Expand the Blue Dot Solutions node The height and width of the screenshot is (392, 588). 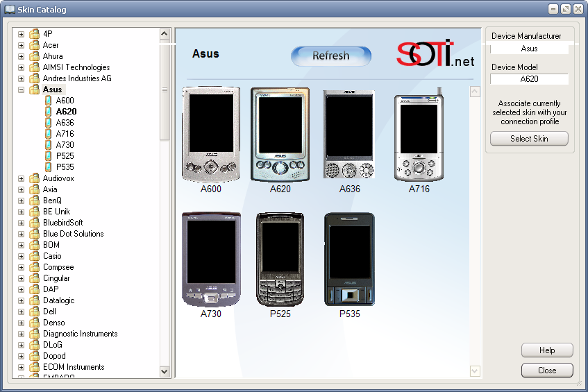coord(21,234)
